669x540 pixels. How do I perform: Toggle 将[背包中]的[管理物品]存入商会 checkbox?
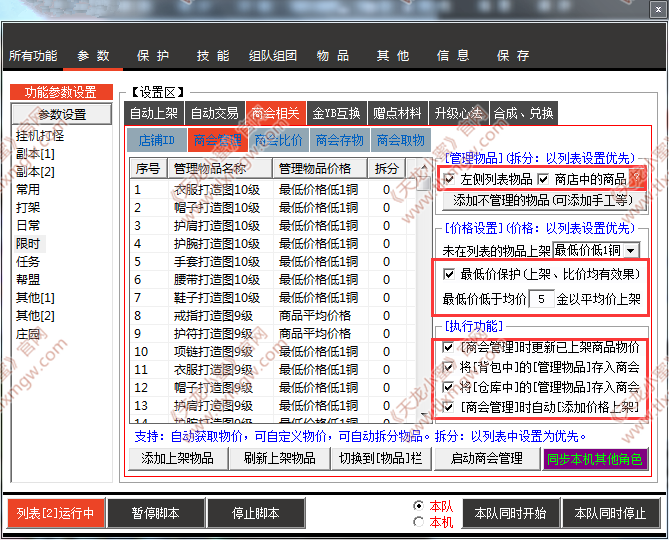(x=448, y=367)
